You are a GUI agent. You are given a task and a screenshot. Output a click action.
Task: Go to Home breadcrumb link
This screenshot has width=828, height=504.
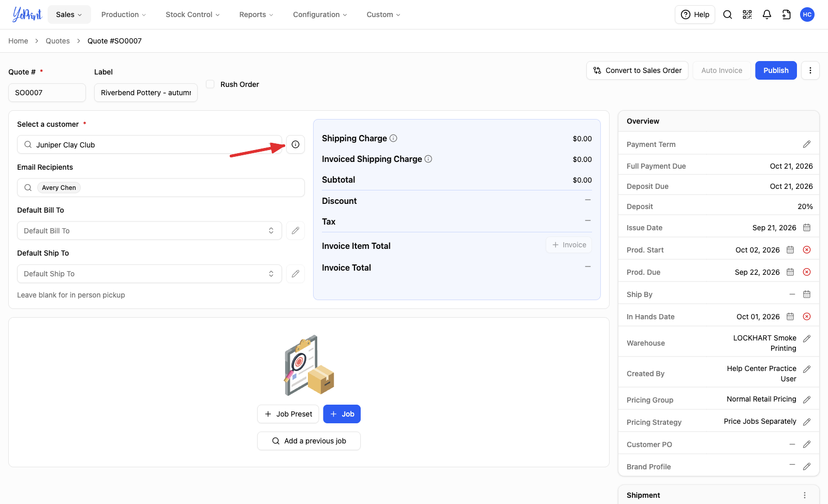pos(18,41)
